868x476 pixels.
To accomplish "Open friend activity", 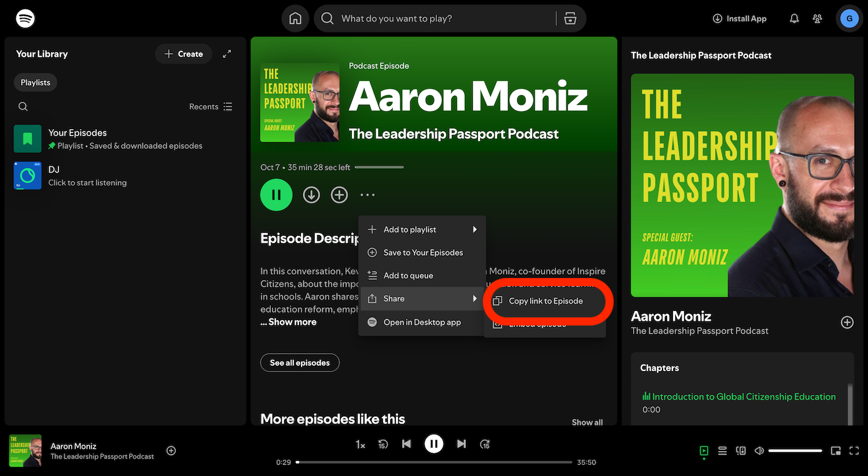I will coord(817,18).
